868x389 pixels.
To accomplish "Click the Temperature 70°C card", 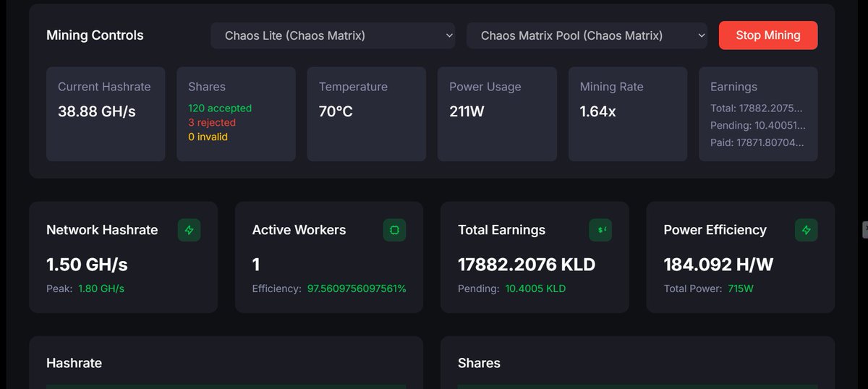I will [367, 114].
